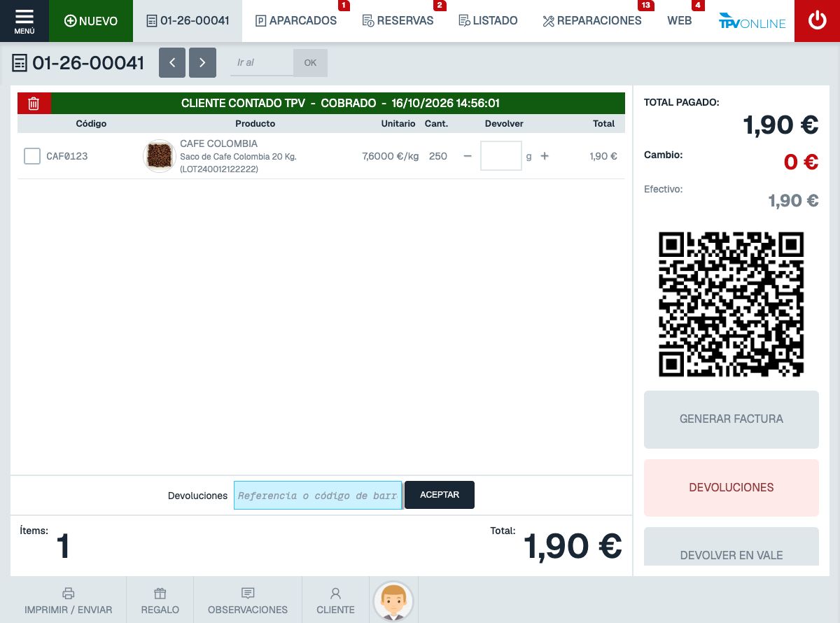840x623 pixels.
Task: Increase return quantity with plus sign
Action: 545,156
